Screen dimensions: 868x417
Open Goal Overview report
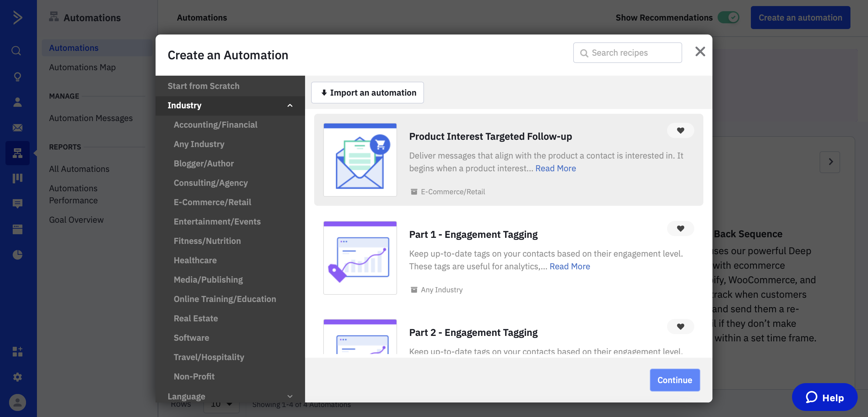[76, 220]
